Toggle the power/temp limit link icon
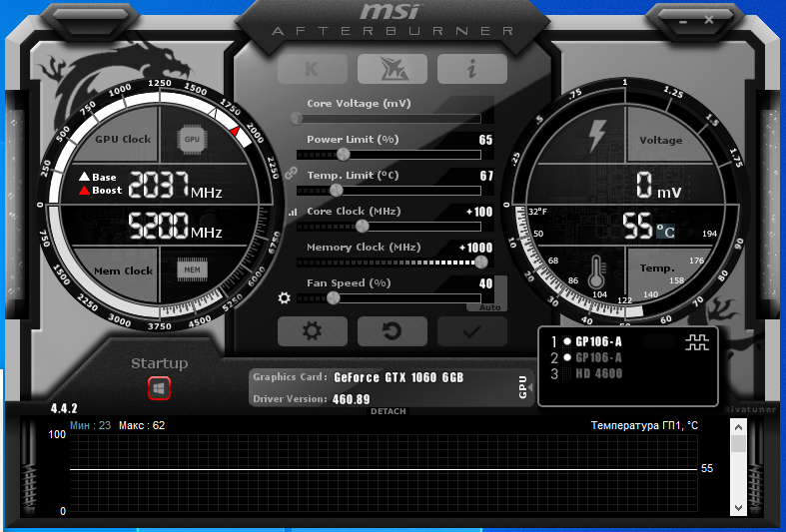Image resolution: width=786 pixels, height=532 pixels. point(291,174)
